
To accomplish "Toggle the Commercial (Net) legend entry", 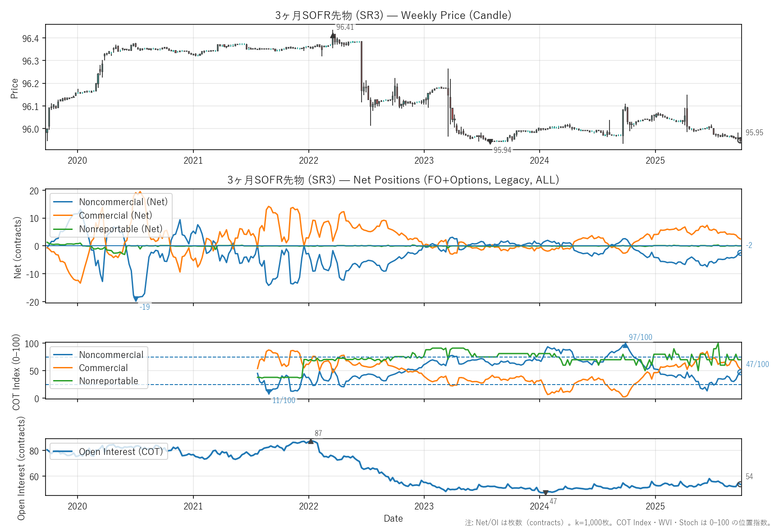I will tap(115, 216).
